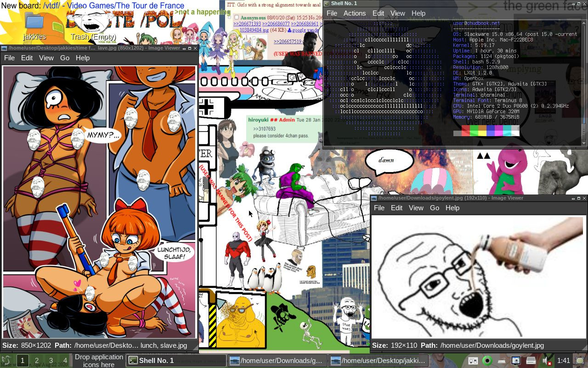The height and width of the screenshot is (368, 588).
Task: Click the "GPU: NVIDIA GeForce 320M" terminal line
Action: [486, 111]
